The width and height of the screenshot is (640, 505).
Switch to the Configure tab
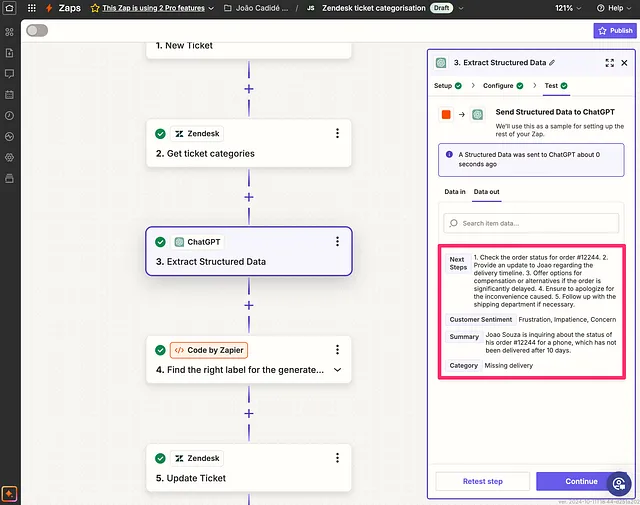[x=503, y=86]
